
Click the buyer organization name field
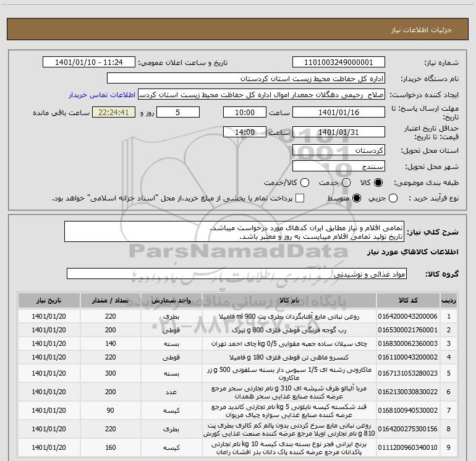(246, 79)
